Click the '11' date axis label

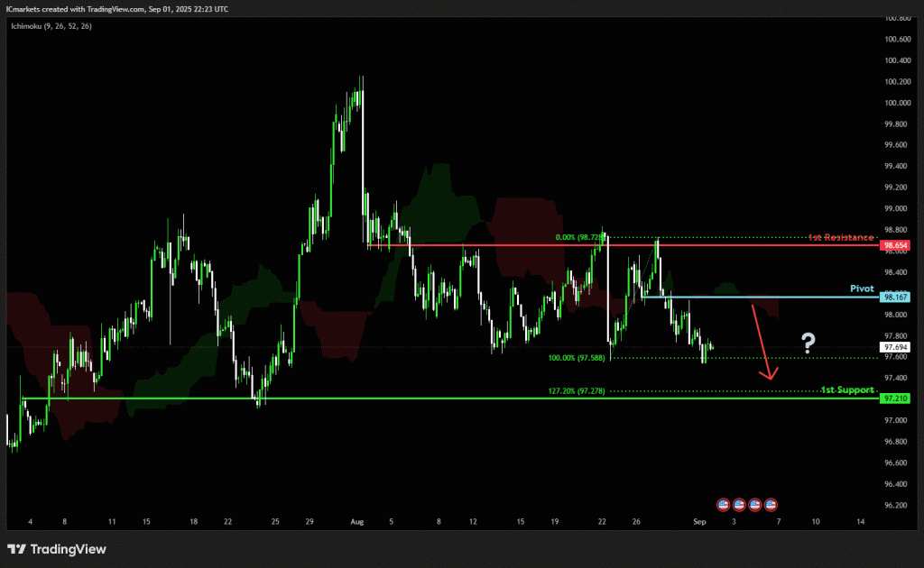pos(112,521)
